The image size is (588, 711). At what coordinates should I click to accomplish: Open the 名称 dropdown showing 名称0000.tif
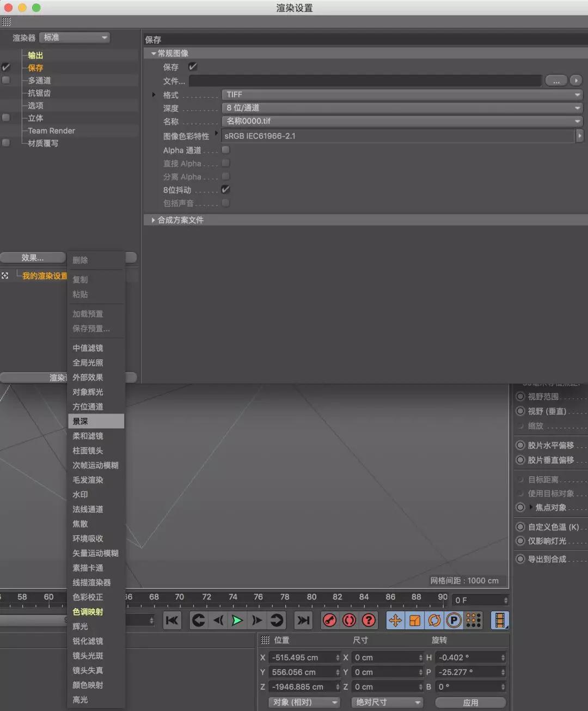tap(402, 121)
